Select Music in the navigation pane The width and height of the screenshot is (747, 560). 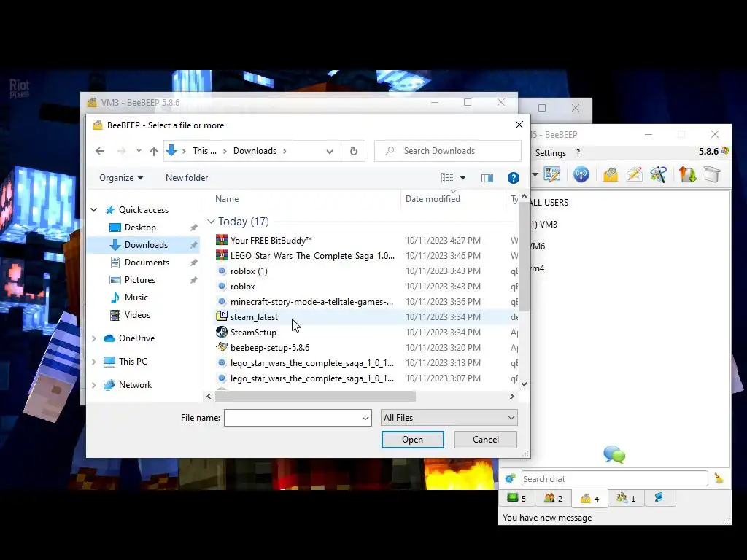tap(136, 297)
